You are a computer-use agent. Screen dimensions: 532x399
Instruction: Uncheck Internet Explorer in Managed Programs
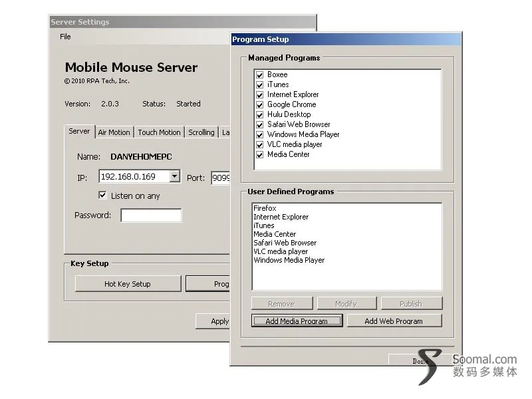260,94
